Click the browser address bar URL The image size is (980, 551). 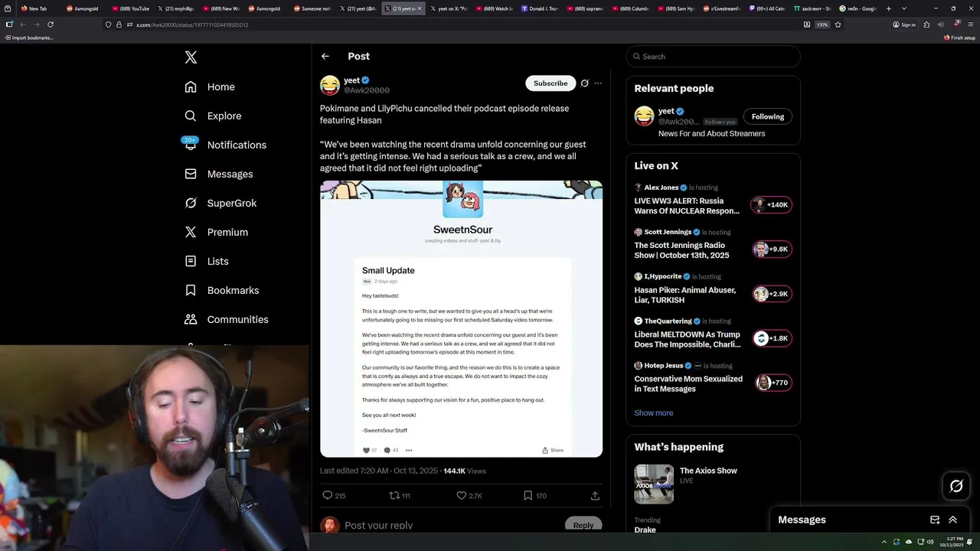[x=192, y=24]
